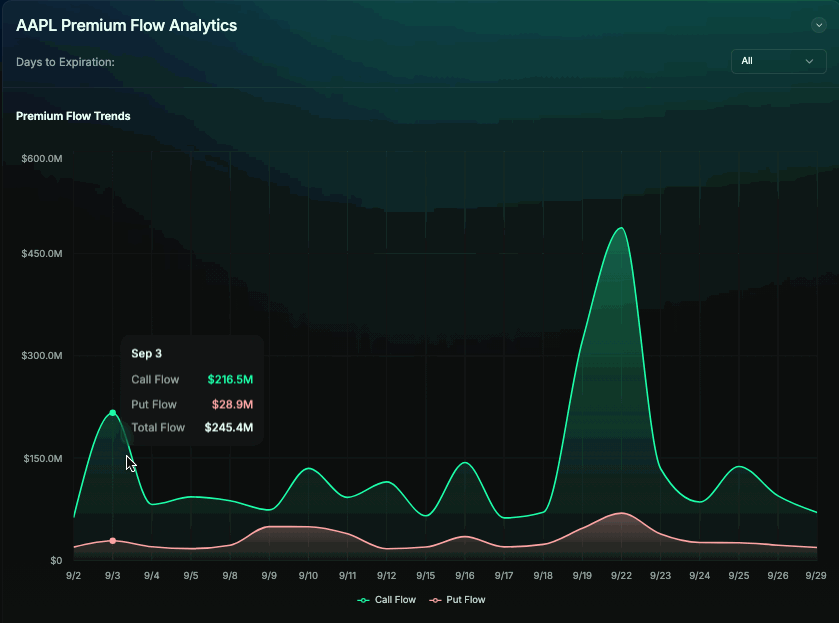Click the green Call Flow legend marker icon
The width and height of the screenshot is (839, 623).
click(x=364, y=600)
